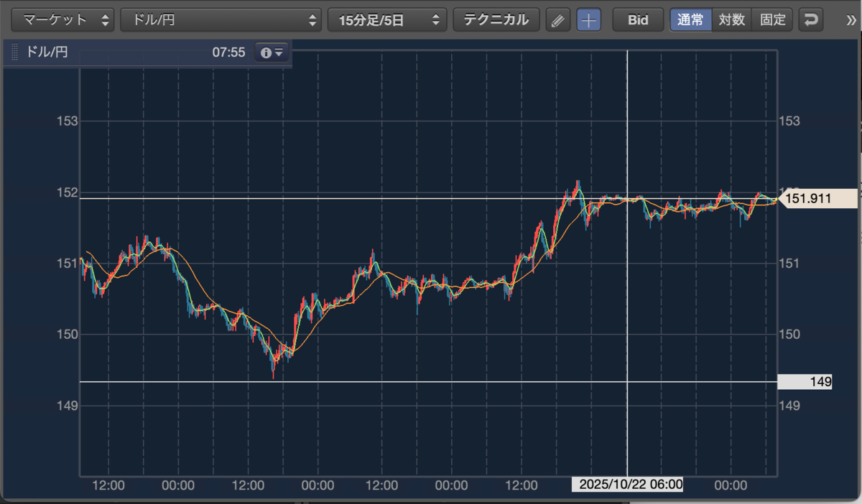
Task: Click the ドル/円 panel title
Action: tap(47, 52)
